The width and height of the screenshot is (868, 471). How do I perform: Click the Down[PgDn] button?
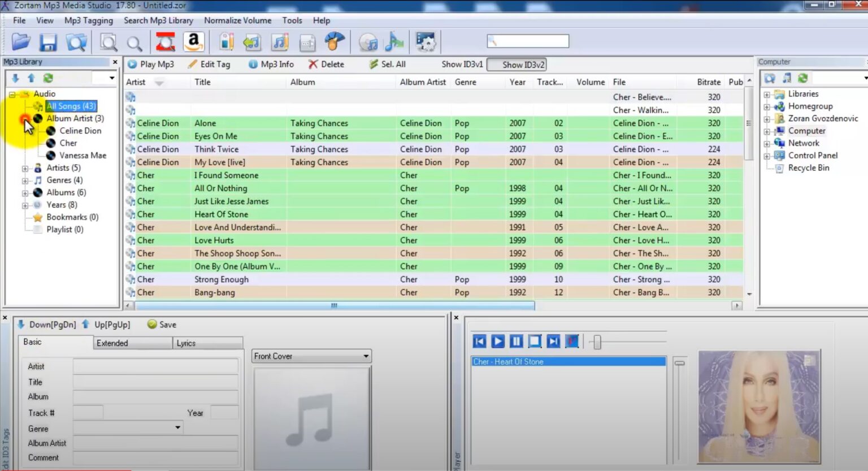point(46,325)
